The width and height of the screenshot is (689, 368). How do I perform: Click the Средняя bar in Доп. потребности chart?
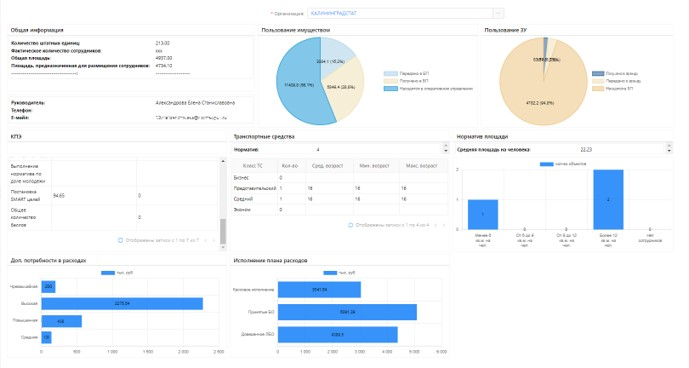[47, 338]
